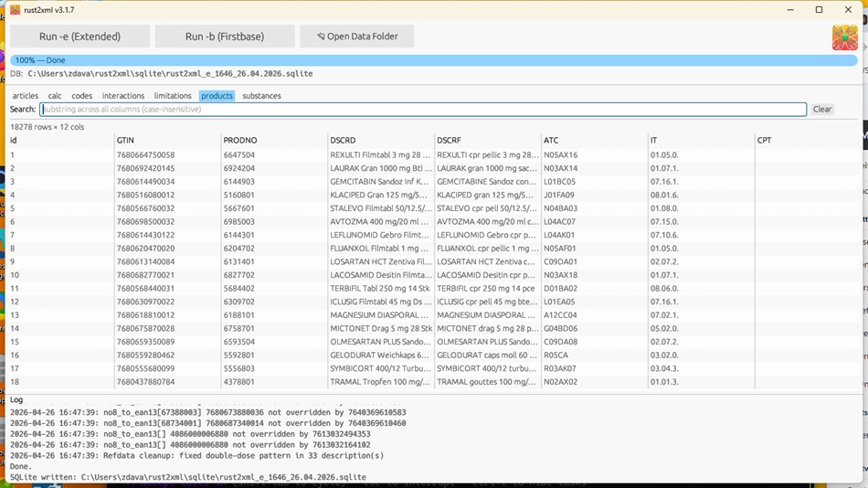Sort by the DSCRF column header

pyautogui.click(x=449, y=140)
